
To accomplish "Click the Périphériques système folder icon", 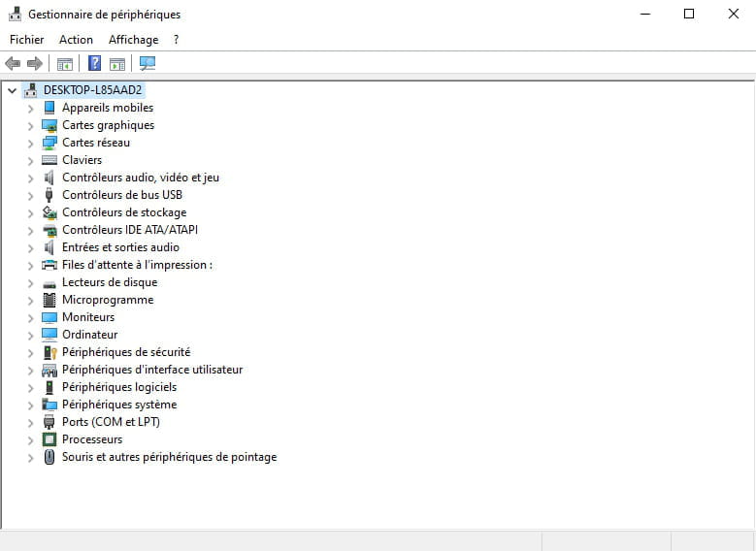I will point(49,405).
